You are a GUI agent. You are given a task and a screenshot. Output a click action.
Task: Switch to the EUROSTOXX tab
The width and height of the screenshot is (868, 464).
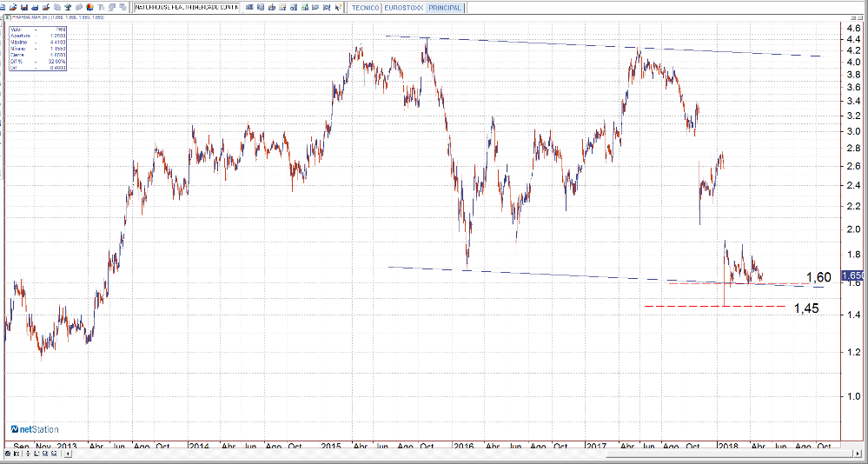click(x=403, y=8)
